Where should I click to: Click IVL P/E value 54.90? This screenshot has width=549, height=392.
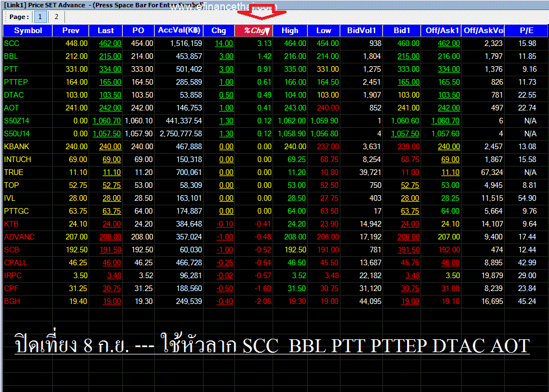click(x=527, y=199)
